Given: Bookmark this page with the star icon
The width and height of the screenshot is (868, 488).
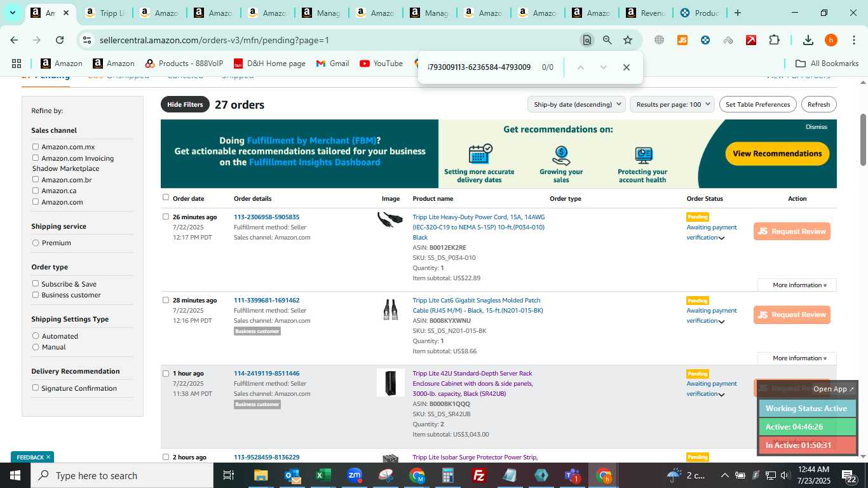Looking at the screenshot, I should [x=628, y=40].
